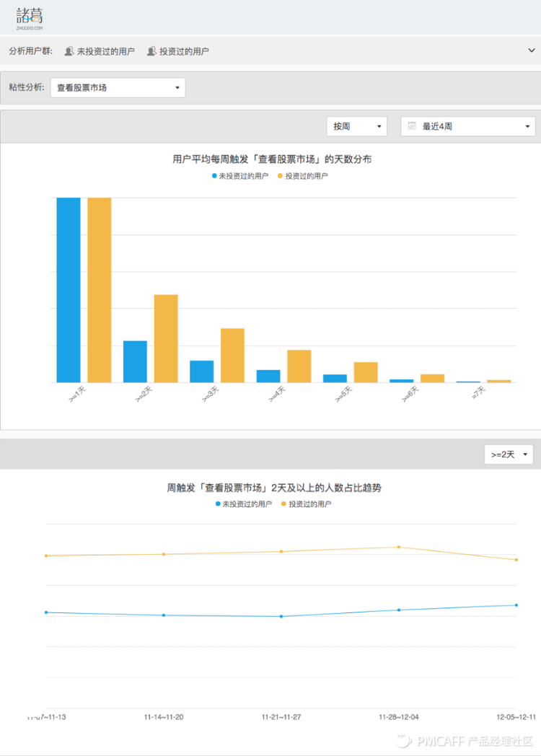Click the orange >=3天 bar
The width and height of the screenshot is (541, 756).
(x=232, y=356)
